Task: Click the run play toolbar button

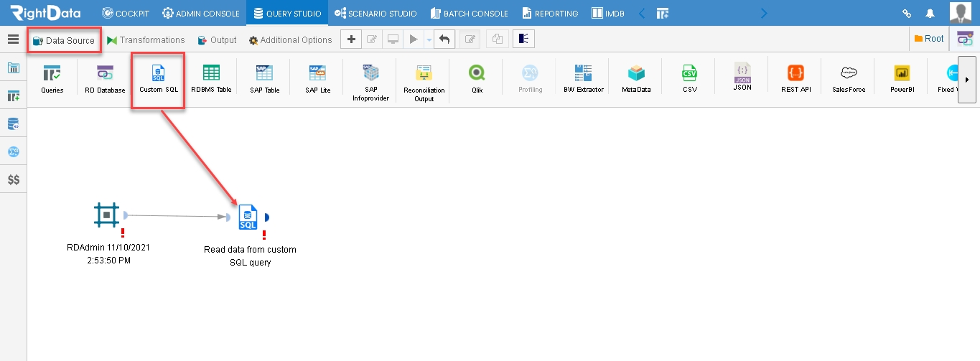Action: (x=414, y=39)
